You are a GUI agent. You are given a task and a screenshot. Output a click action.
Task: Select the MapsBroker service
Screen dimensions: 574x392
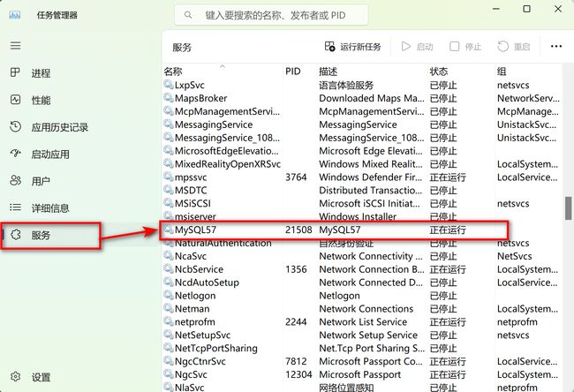362,99
